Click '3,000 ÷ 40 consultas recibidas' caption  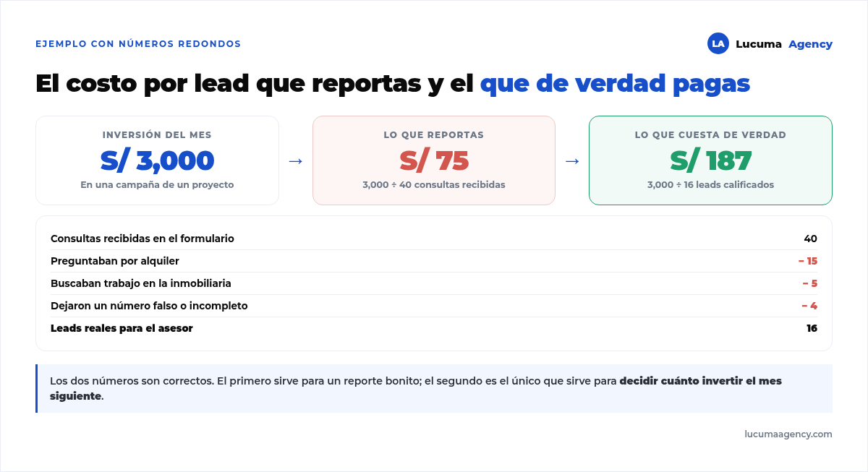(434, 185)
